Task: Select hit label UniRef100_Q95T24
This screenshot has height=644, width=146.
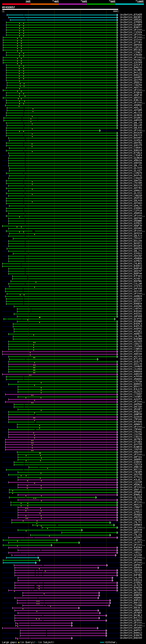Action: [x=131, y=532]
